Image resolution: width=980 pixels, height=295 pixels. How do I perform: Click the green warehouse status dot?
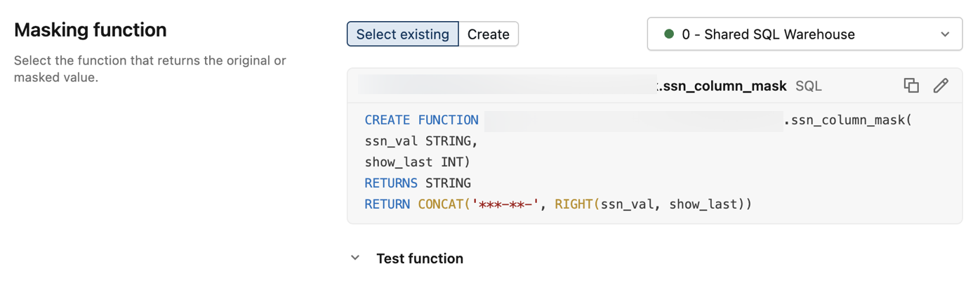pyautogui.click(x=669, y=34)
